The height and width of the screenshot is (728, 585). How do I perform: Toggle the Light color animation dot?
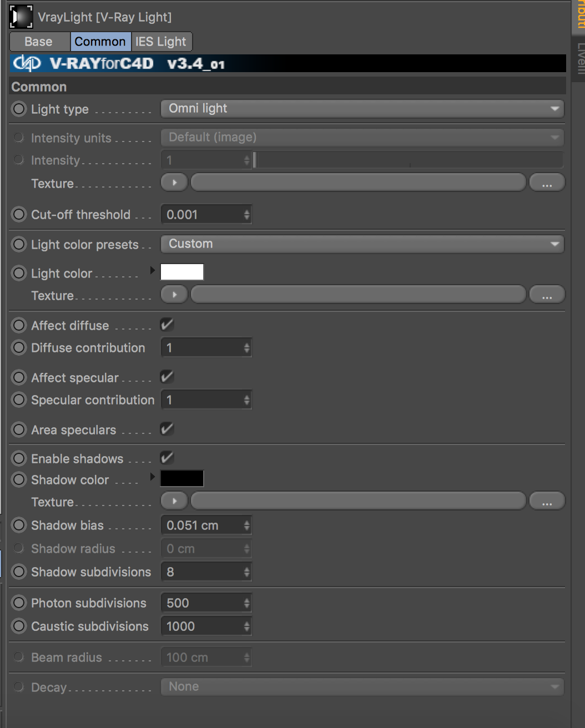point(19,273)
